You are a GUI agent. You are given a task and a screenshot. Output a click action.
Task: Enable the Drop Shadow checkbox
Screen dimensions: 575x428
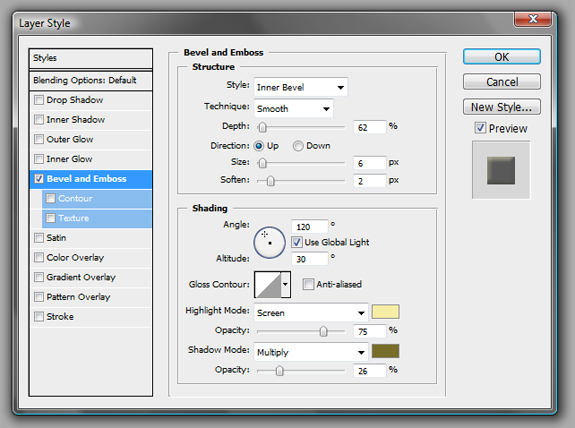39,100
